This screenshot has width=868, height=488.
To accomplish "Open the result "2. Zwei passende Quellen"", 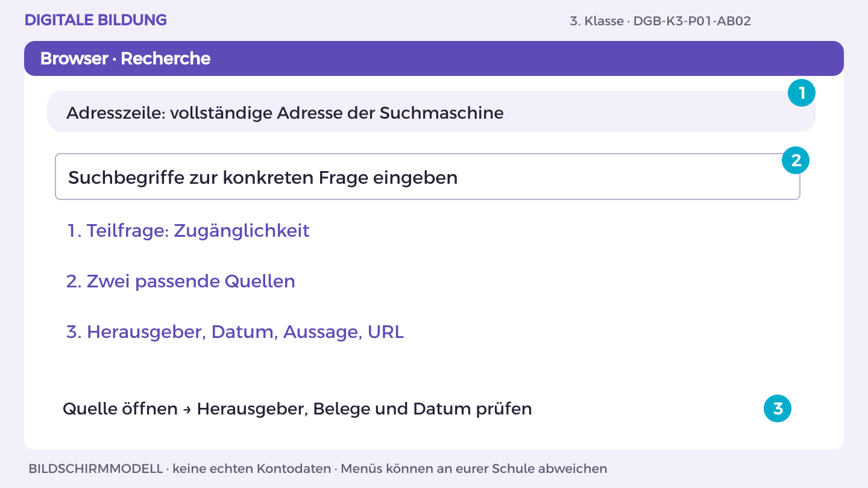I will coord(181,281).
